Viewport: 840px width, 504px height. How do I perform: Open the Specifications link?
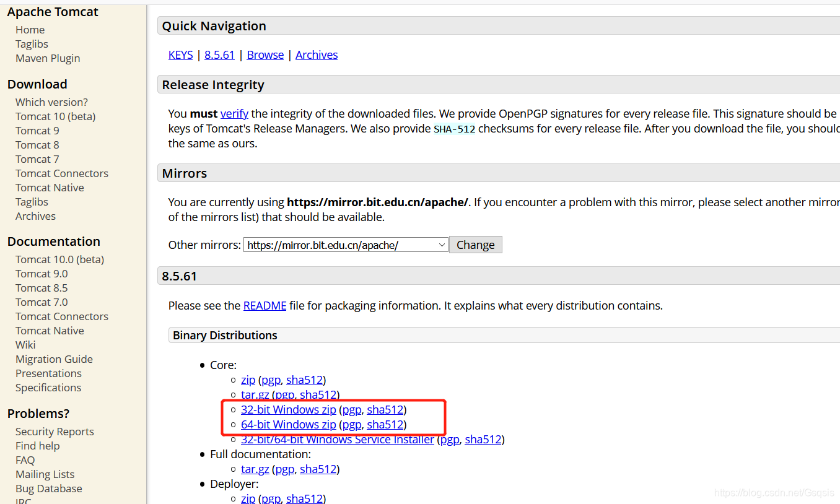point(48,388)
